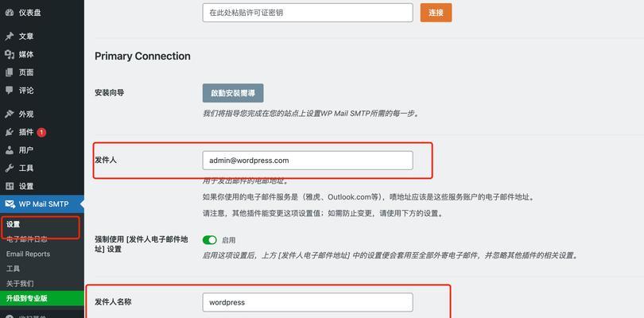This screenshot has height=318, width=644.
Task: Click the plug icon beside 插件
Action: 9,132
